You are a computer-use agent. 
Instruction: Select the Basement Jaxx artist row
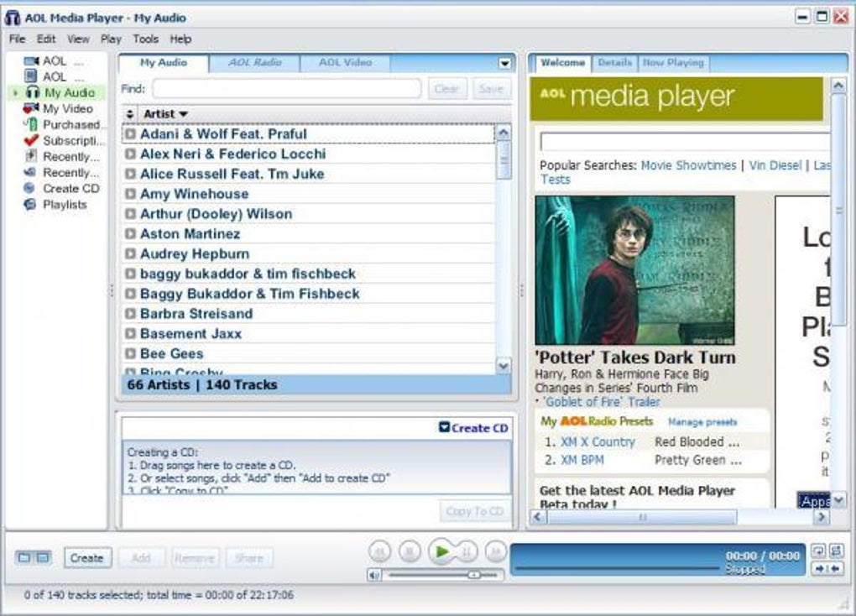coord(309,334)
